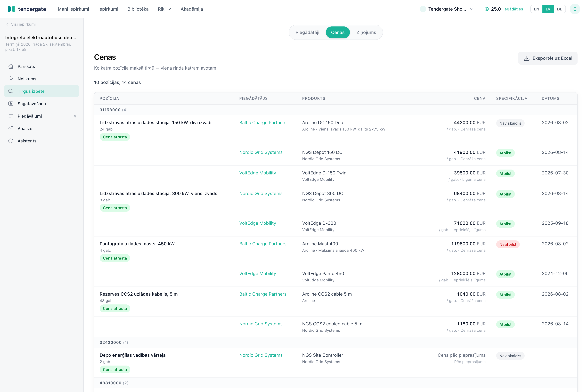Open the user avatar C

[x=575, y=9]
